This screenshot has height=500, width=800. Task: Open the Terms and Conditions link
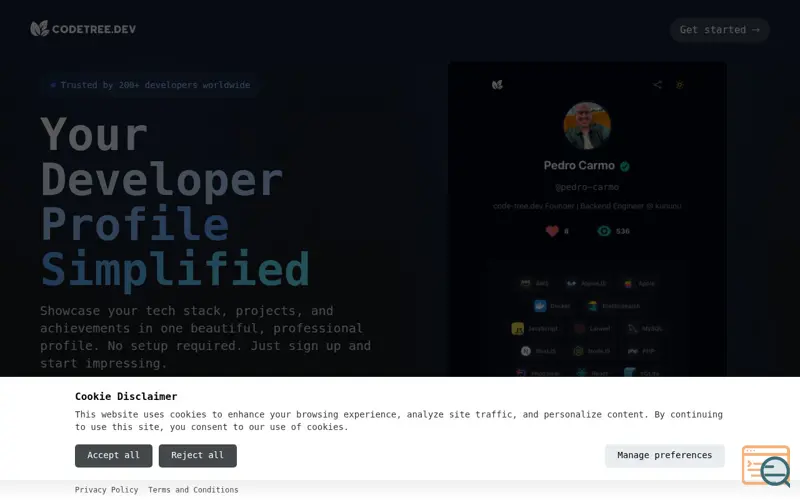pos(193,490)
